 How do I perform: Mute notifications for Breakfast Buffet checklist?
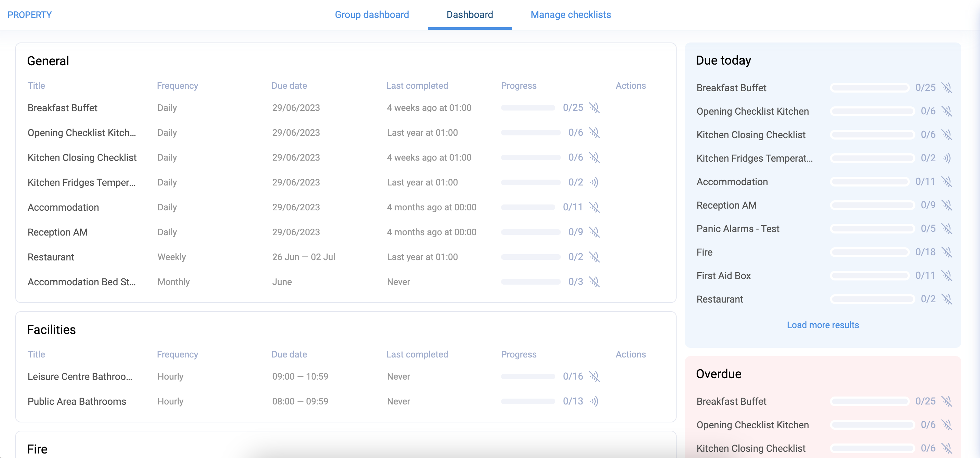[x=595, y=108]
